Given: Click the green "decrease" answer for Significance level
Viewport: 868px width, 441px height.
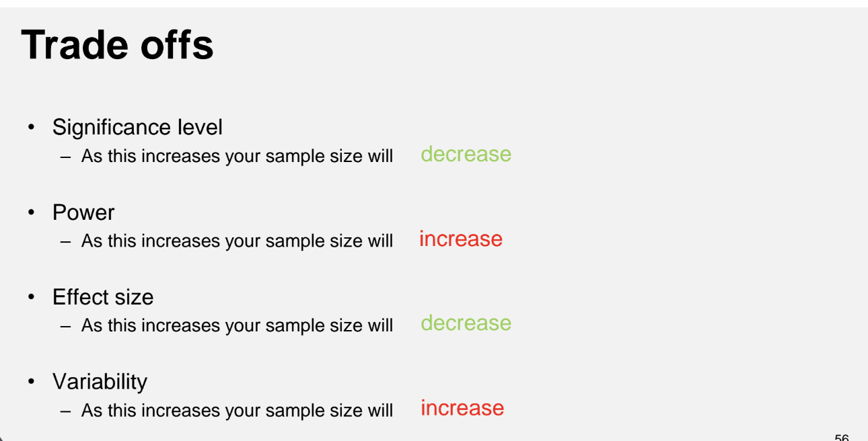Looking at the screenshot, I should [x=466, y=154].
